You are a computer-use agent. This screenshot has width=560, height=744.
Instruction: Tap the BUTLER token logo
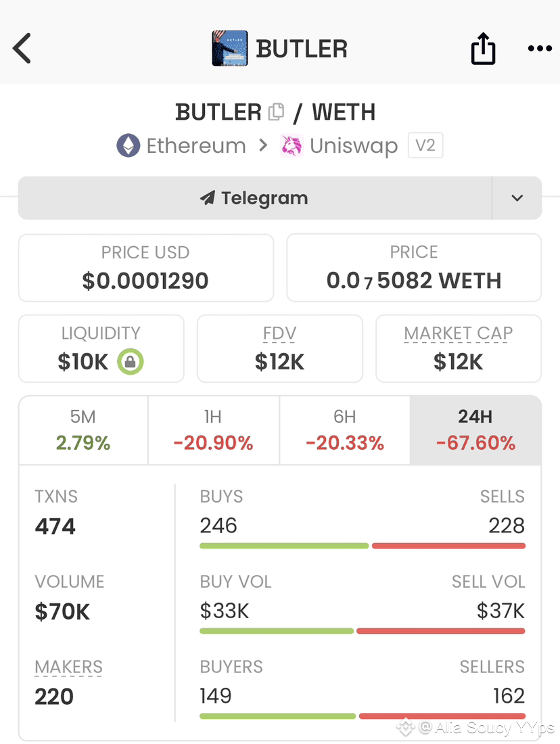pos(230,48)
